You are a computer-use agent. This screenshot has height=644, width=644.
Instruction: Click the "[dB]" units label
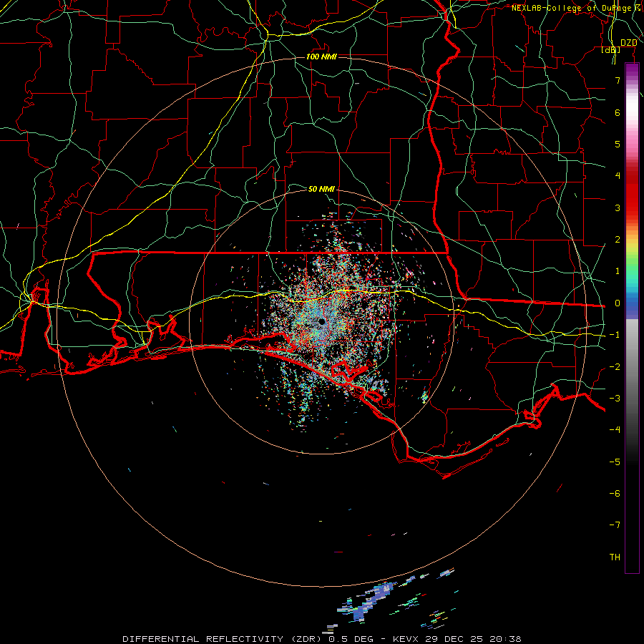coord(611,50)
